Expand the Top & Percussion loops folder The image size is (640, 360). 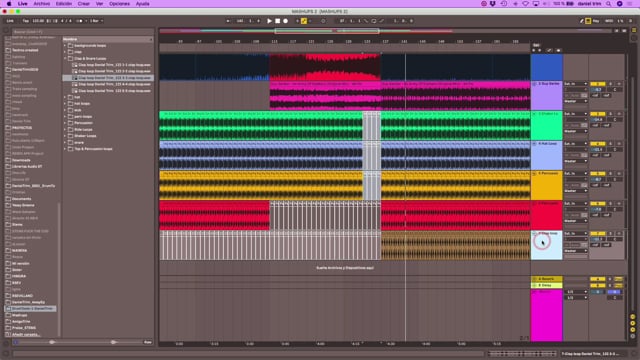65,149
